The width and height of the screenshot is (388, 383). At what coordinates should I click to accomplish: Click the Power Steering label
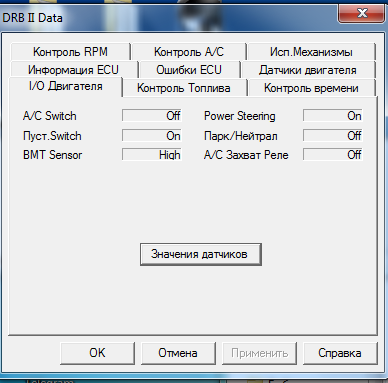coord(240,116)
